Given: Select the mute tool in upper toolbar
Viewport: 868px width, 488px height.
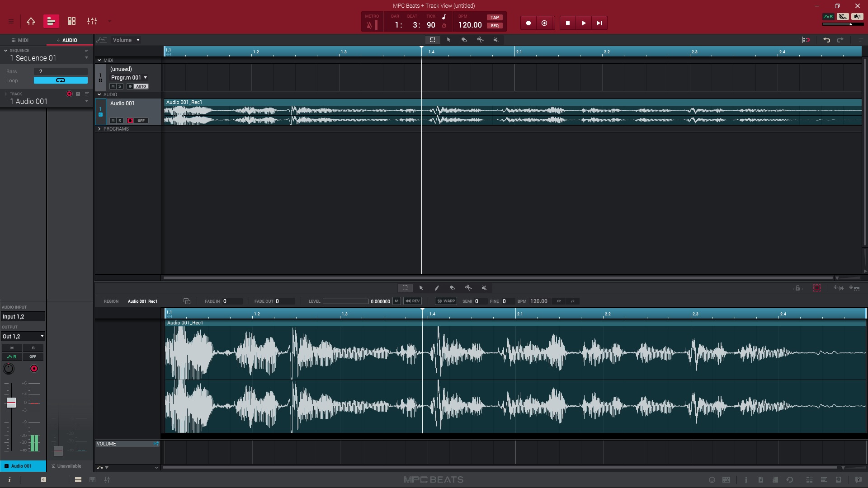Looking at the screenshot, I should click(x=496, y=40).
